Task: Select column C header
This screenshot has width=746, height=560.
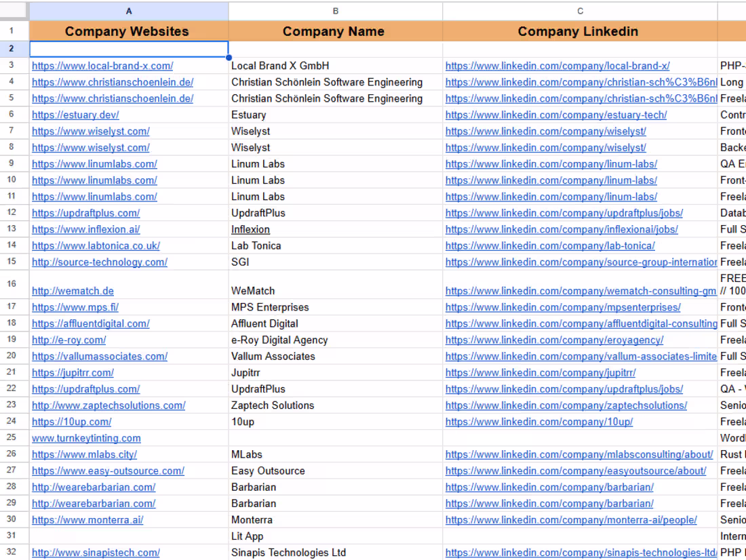Action: tap(580, 11)
